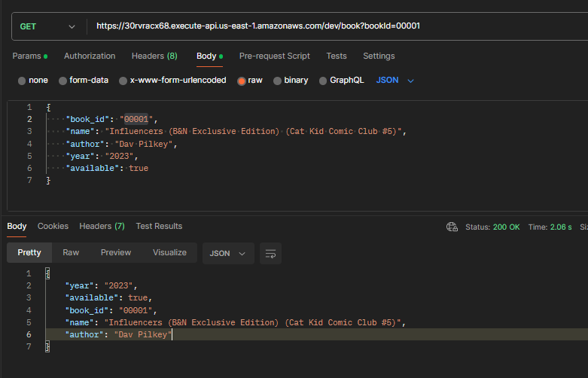Expand the request body JSON format dropdown
The image size is (588, 378).
[x=395, y=81]
